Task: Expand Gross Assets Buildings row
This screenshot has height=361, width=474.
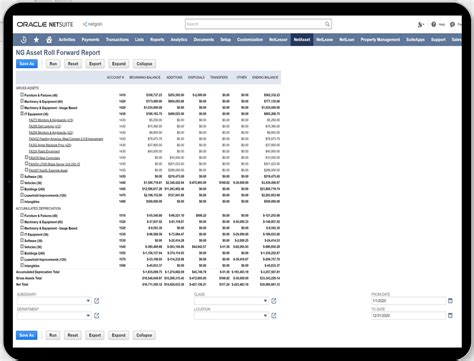Action: tap(22, 189)
